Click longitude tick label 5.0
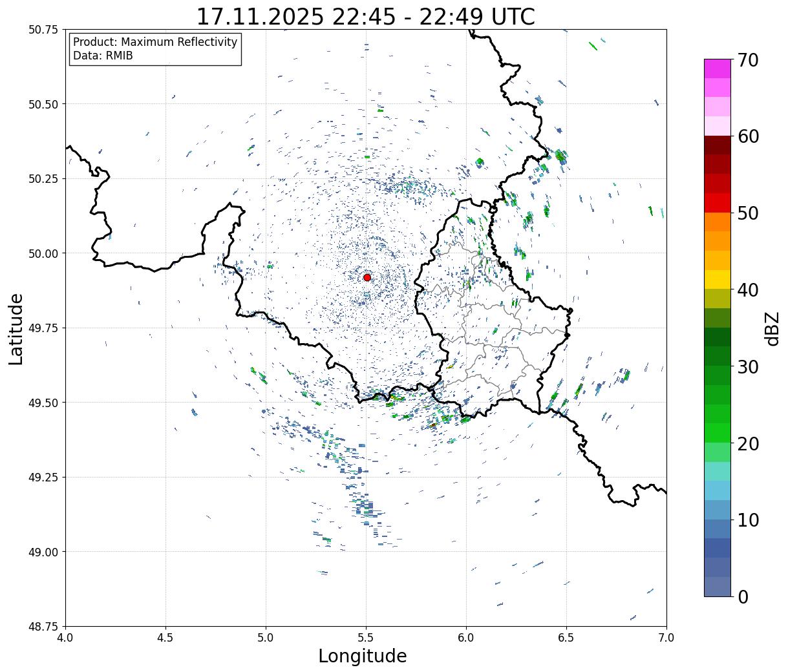The height and width of the screenshot is (672, 788). (266, 638)
